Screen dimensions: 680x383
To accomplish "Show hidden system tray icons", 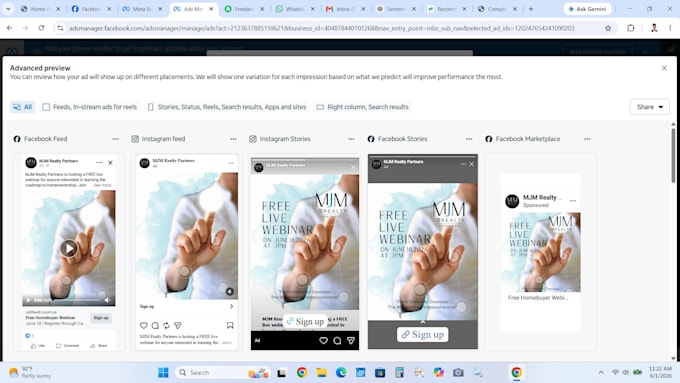I will pos(601,373).
